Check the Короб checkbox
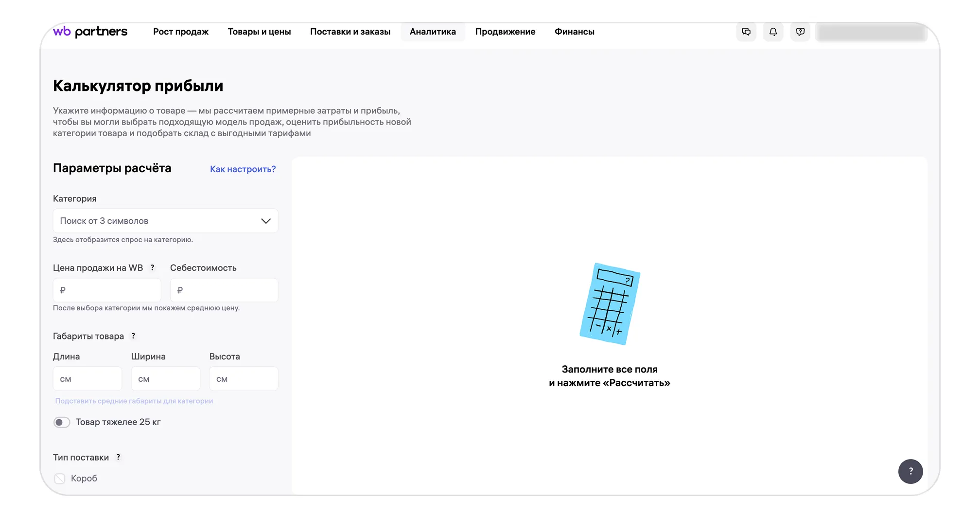 click(60, 479)
